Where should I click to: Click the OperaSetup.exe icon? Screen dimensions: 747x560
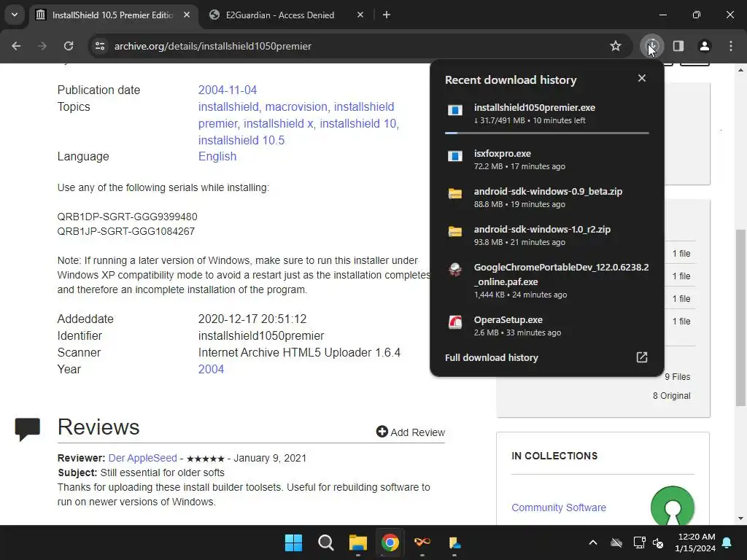click(x=455, y=322)
